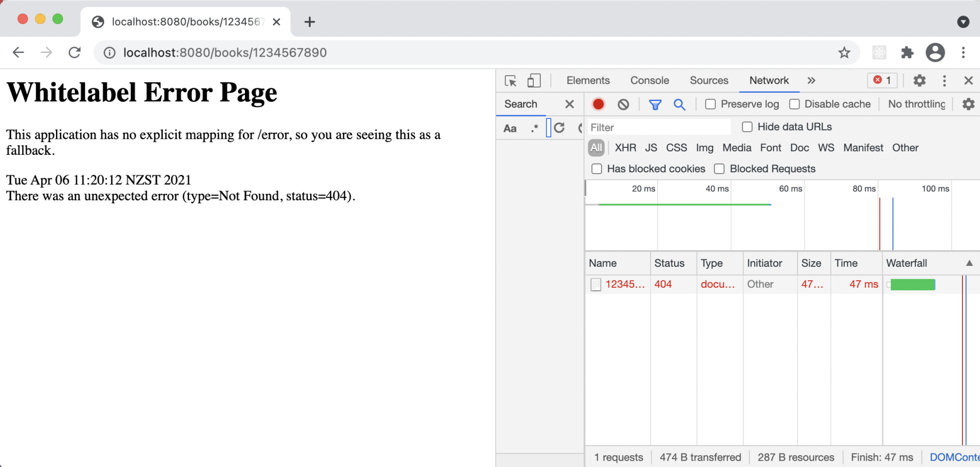Toggle the device toolbar icon
Screen dimensions: 980x467
(534, 81)
